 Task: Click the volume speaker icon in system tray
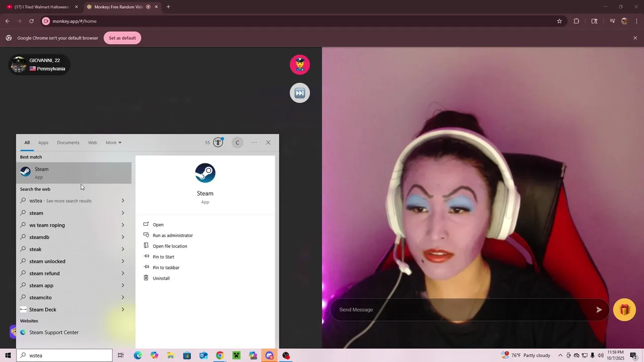(600, 355)
